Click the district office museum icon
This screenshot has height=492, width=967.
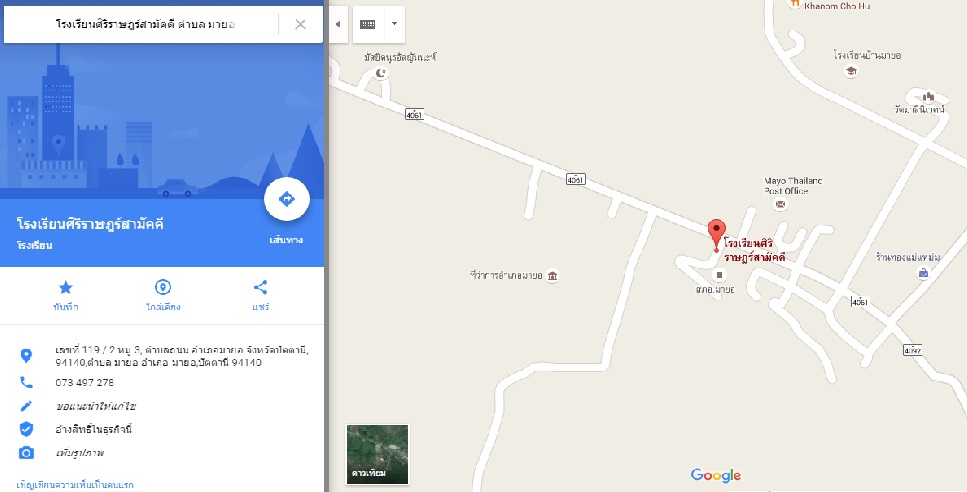click(553, 276)
